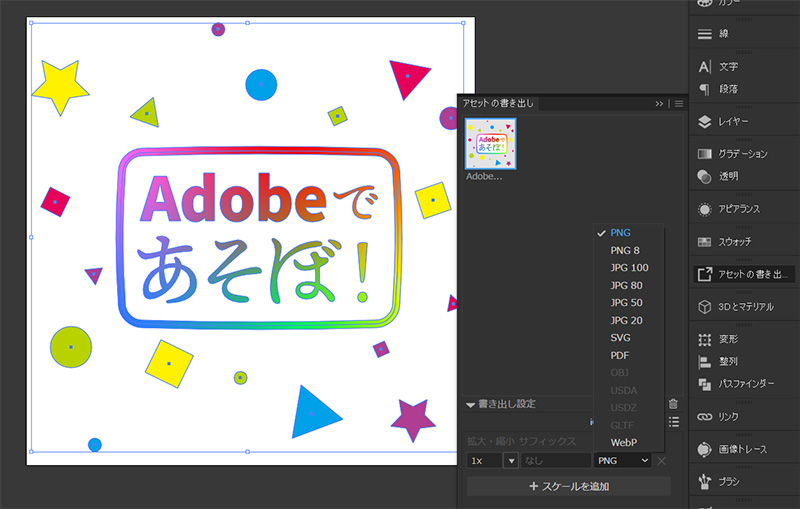Click the あそぼ! gradient text on the canvas
Viewport: 800px width, 509px height.
point(254,270)
